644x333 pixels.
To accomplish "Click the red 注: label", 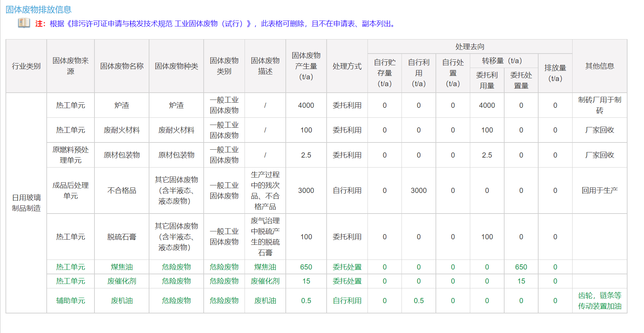I will click(40, 24).
